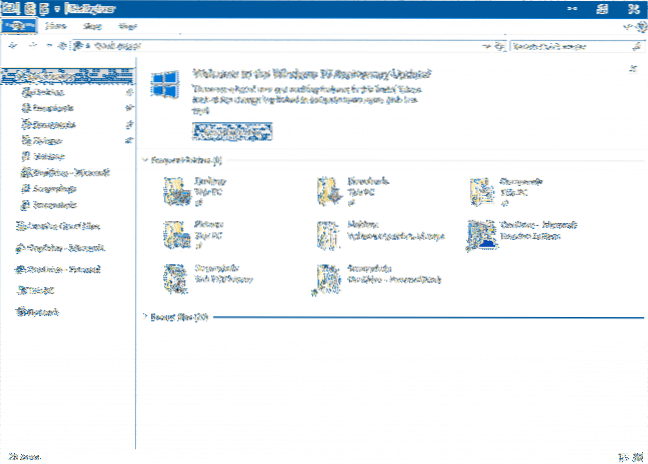Image resolution: width=648 pixels, height=464 pixels.
Task: Expand the Recent files section
Action: (144, 317)
